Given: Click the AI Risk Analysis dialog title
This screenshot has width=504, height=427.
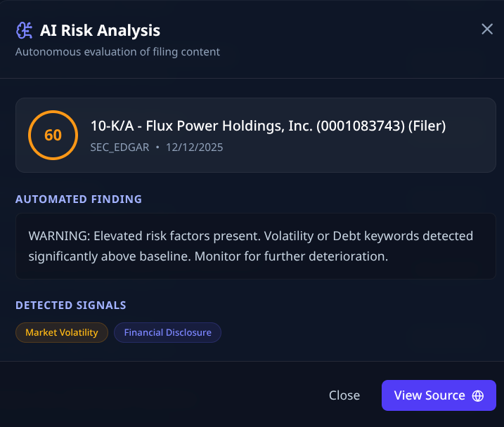Looking at the screenshot, I should 100,30.
